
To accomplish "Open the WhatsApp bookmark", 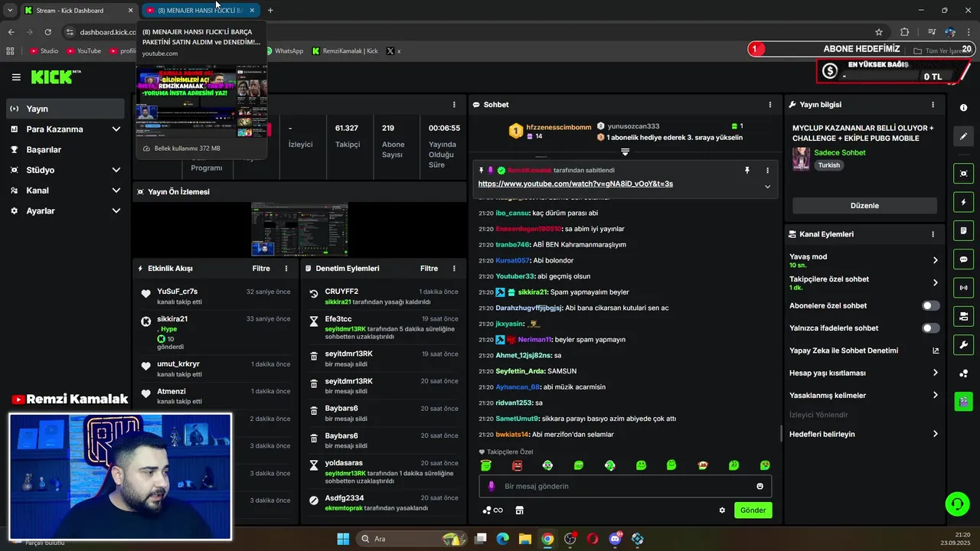I will tap(283, 51).
